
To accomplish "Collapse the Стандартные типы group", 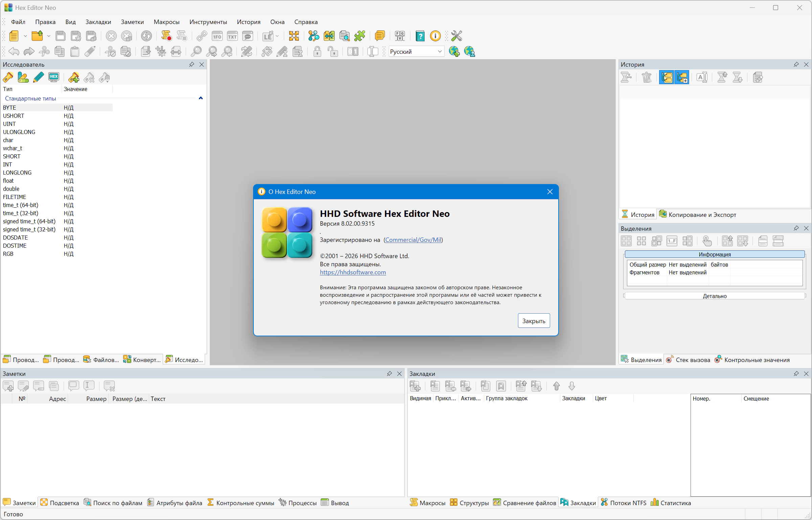I will [201, 98].
